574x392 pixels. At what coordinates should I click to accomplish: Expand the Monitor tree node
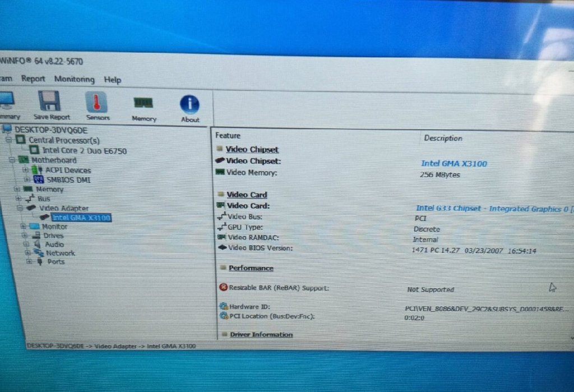pos(23,227)
